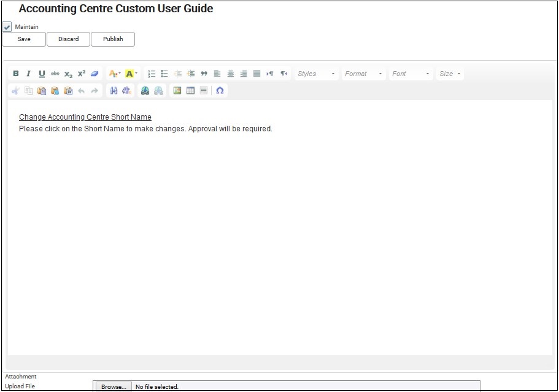The image size is (559, 392).
Task: Insert a bulleted list
Action: 164,74
